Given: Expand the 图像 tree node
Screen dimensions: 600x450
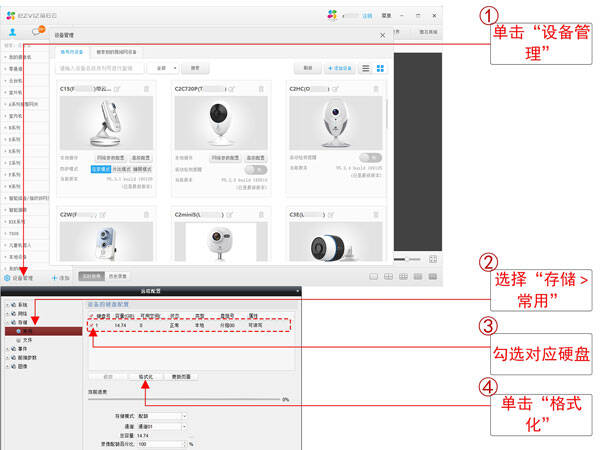Looking at the screenshot, I should point(7,367).
